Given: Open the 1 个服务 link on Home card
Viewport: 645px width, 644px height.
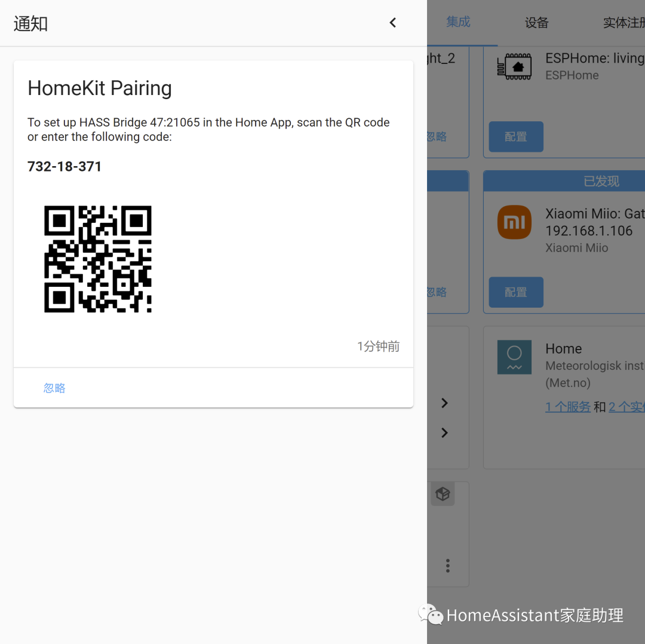Looking at the screenshot, I should pyautogui.click(x=568, y=407).
